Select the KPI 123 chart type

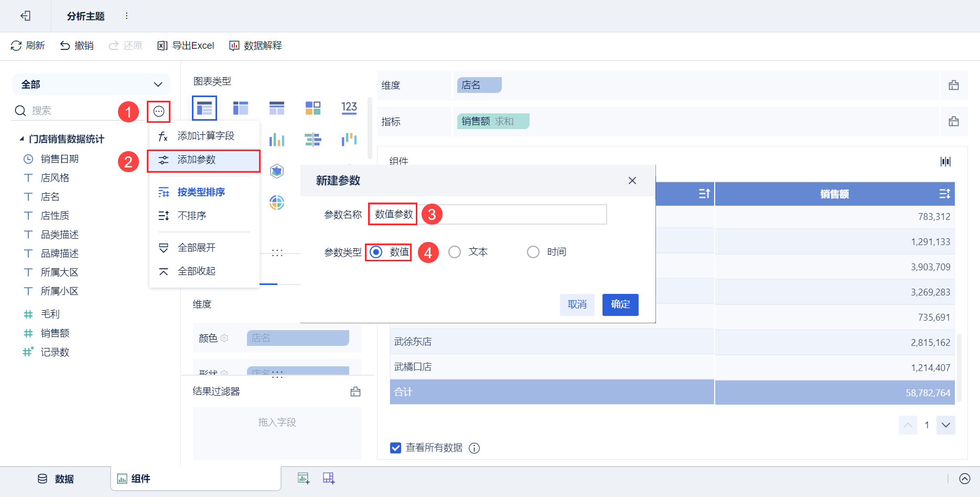[x=349, y=108]
